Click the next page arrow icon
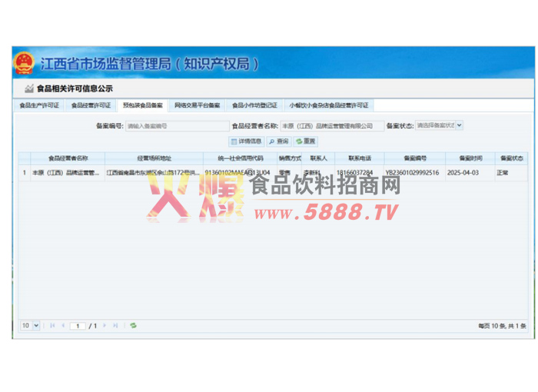The image size is (538, 392). 105,326
